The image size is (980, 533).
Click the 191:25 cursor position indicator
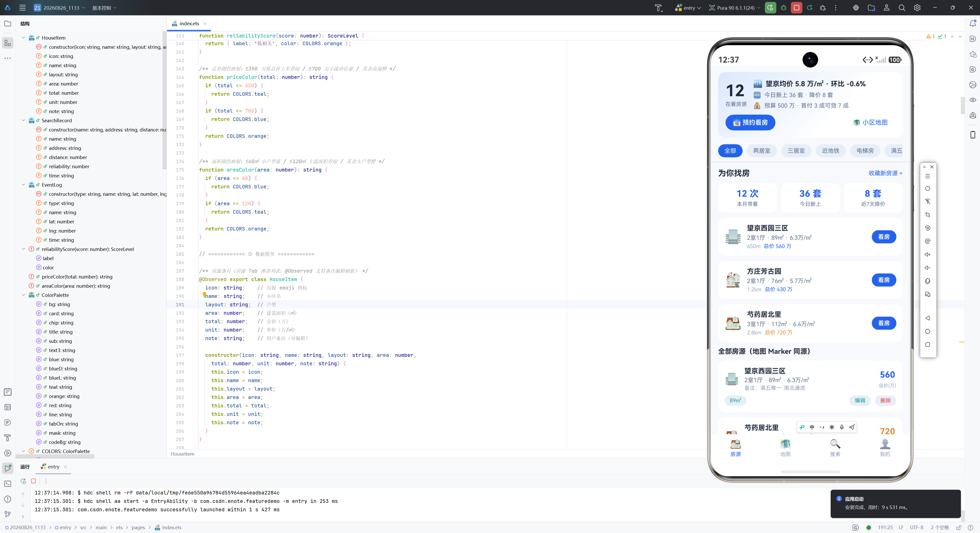(x=885, y=527)
